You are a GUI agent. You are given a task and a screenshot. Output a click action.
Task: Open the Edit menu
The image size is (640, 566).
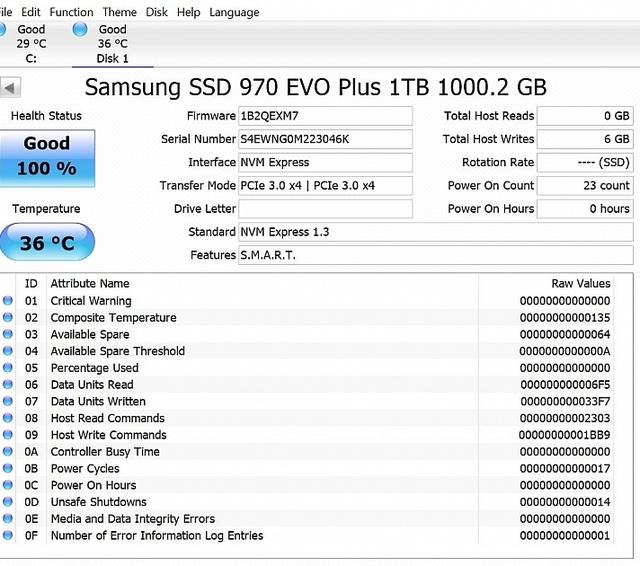click(x=31, y=12)
